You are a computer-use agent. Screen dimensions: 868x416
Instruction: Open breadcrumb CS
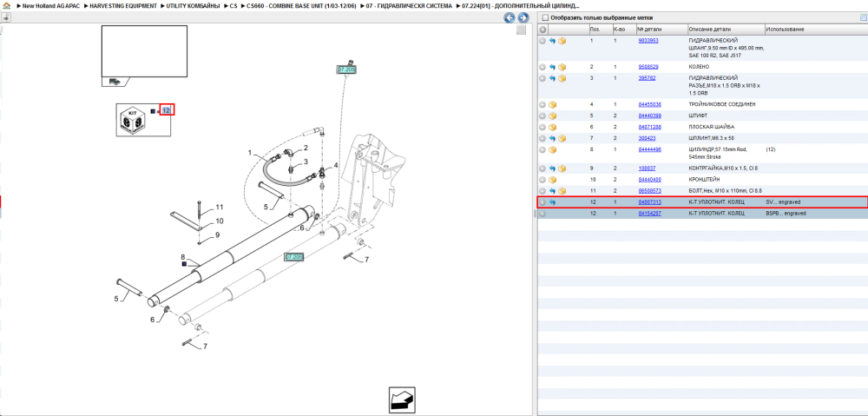click(x=233, y=5)
